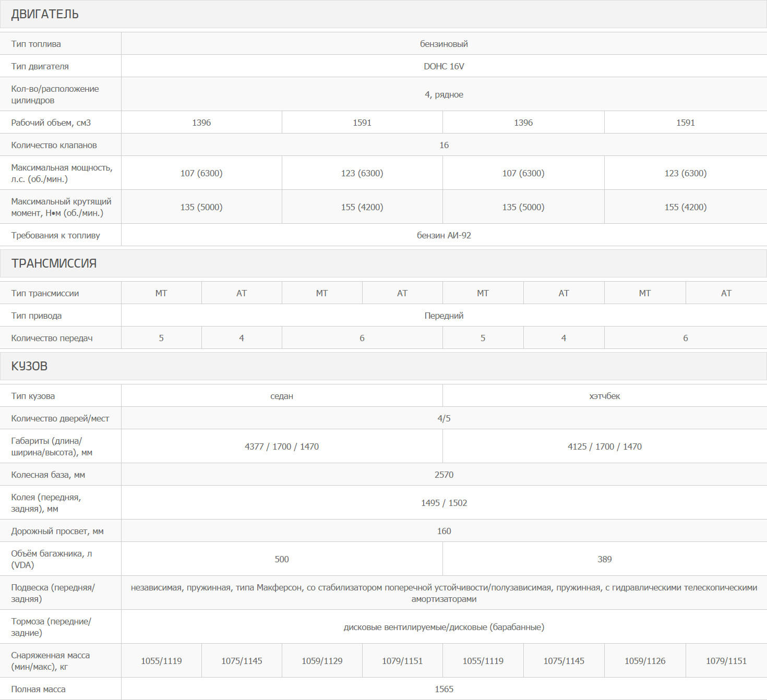This screenshot has width=767, height=700.
Task: Click the 'Объём багажника, л (VDA)' label
Action: pyautogui.click(x=52, y=559)
